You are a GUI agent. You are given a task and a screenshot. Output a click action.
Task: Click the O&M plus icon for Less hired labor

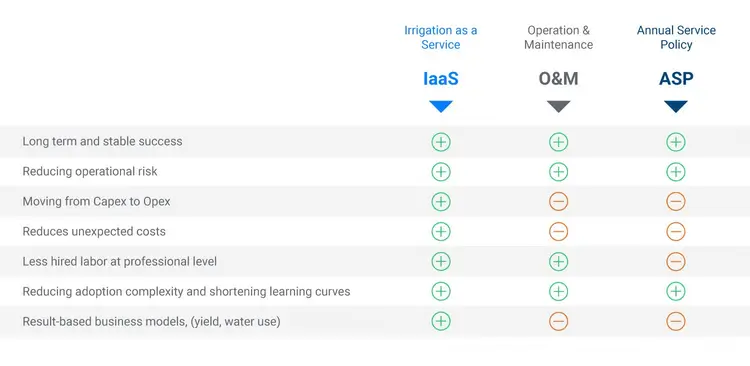558,262
